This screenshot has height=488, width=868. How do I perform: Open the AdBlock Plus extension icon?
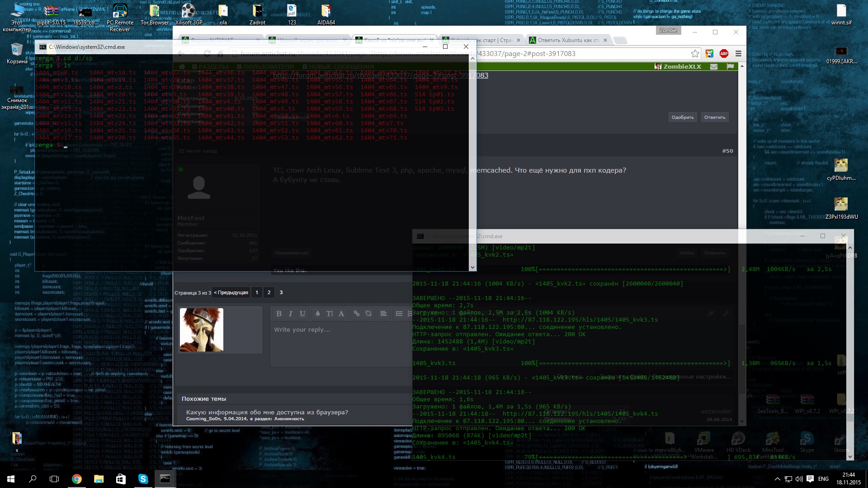724,54
